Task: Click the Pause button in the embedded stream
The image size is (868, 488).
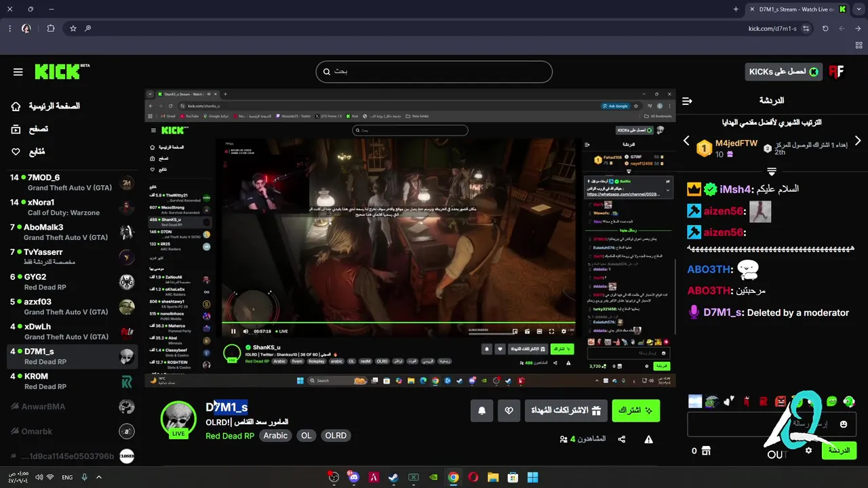Action: click(233, 331)
